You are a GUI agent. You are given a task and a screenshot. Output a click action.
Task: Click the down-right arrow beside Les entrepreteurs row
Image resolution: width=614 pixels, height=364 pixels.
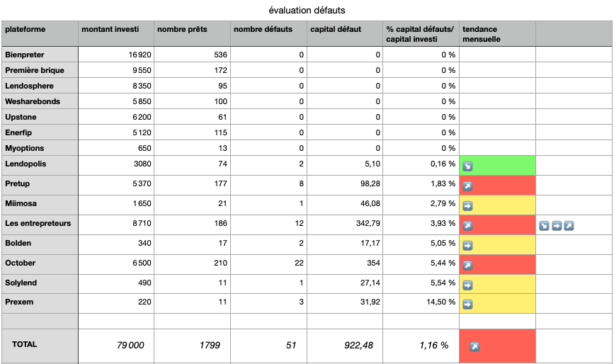(544, 226)
